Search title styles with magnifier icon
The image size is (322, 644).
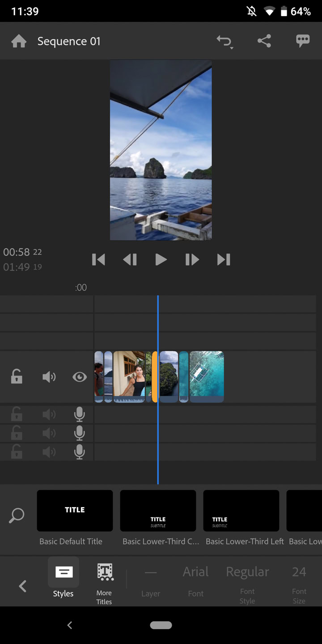point(17,515)
